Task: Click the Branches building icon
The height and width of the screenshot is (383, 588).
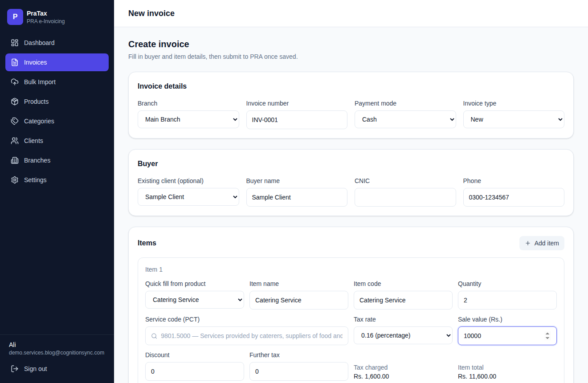Action: click(15, 160)
